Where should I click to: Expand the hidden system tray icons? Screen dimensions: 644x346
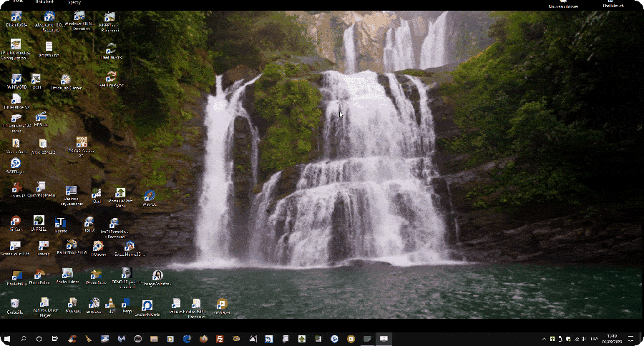pyautogui.click(x=543, y=338)
